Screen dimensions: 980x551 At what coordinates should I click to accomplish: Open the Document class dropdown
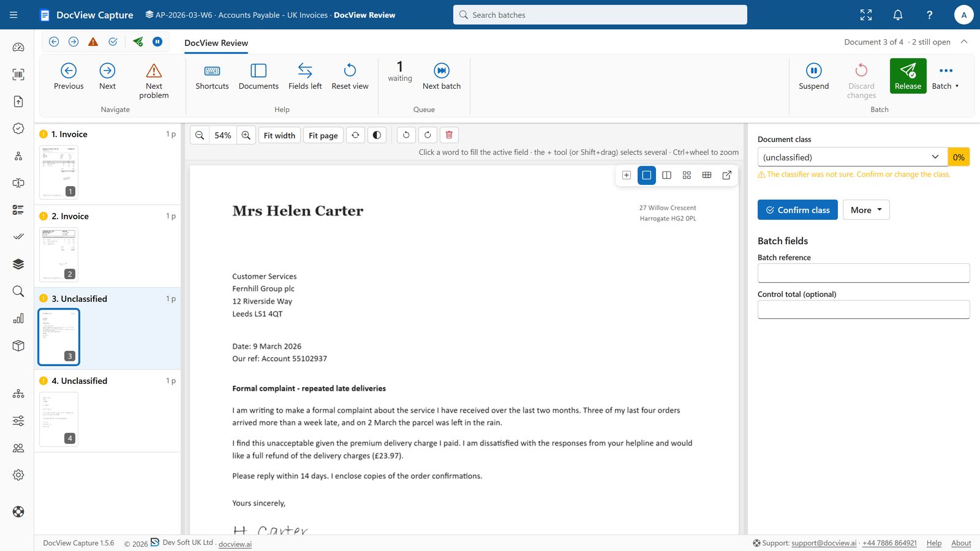tap(853, 157)
